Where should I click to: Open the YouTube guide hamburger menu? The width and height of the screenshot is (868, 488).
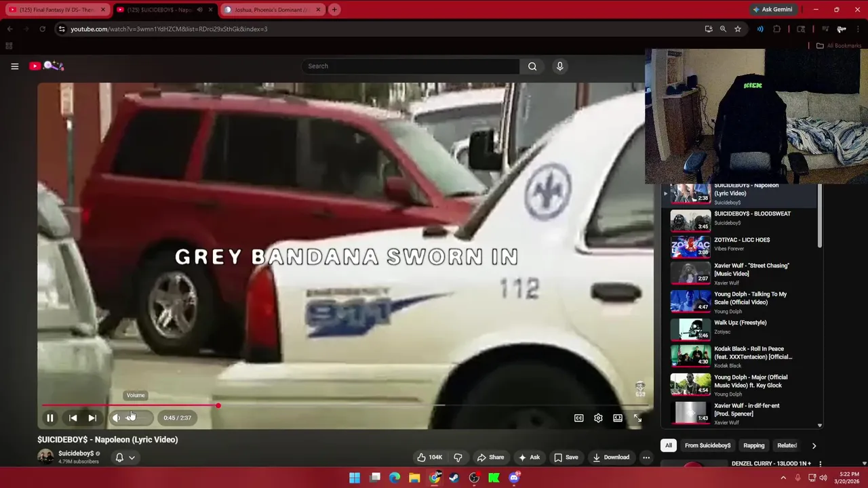coord(14,66)
